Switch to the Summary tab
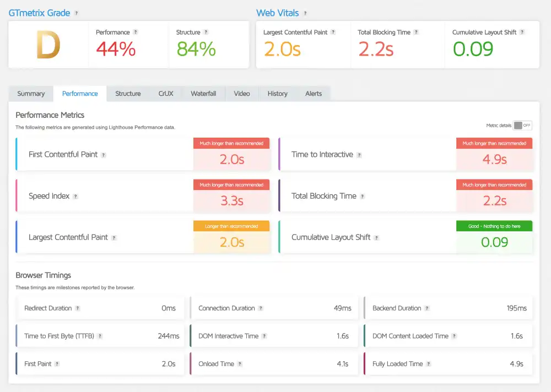The height and width of the screenshot is (392, 551). click(x=31, y=94)
